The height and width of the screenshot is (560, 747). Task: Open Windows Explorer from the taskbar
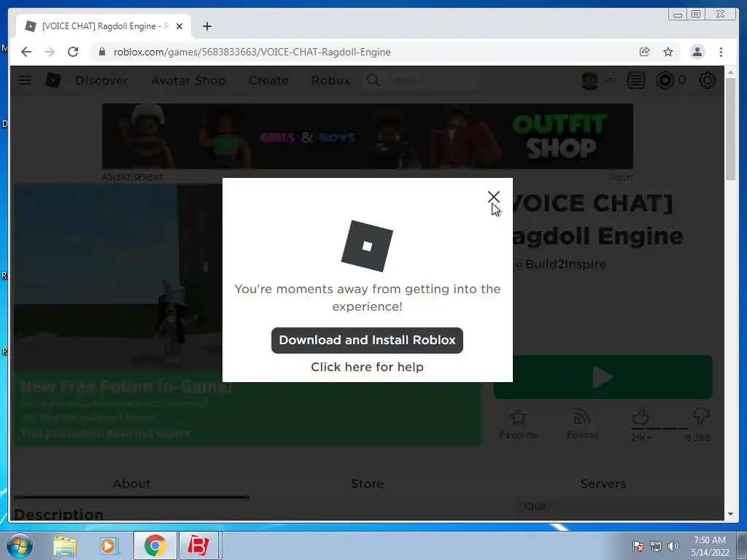(x=65, y=545)
